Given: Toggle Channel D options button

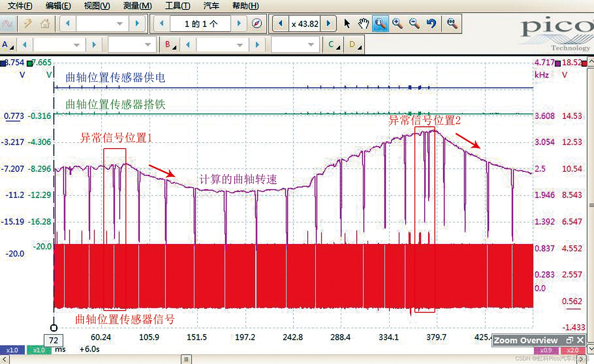Looking at the screenshot, I should pyautogui.click(x=354, y=45).
